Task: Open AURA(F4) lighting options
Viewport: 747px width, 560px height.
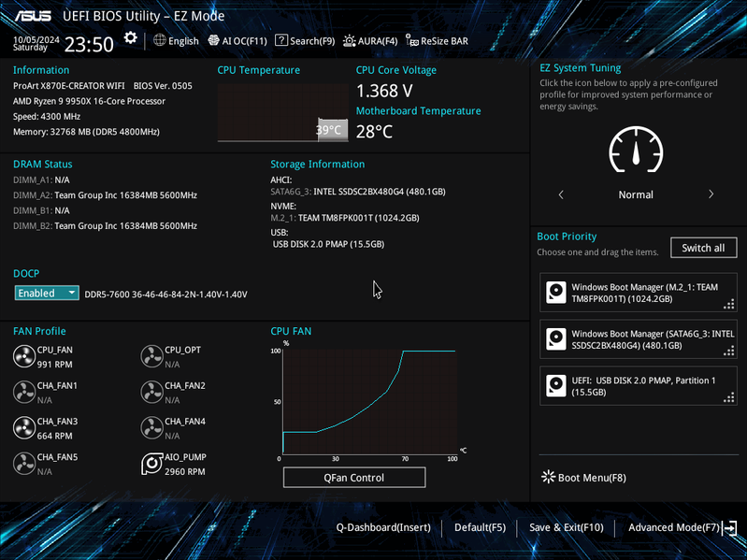Action: pyautogui.click(x=370, y=41)
